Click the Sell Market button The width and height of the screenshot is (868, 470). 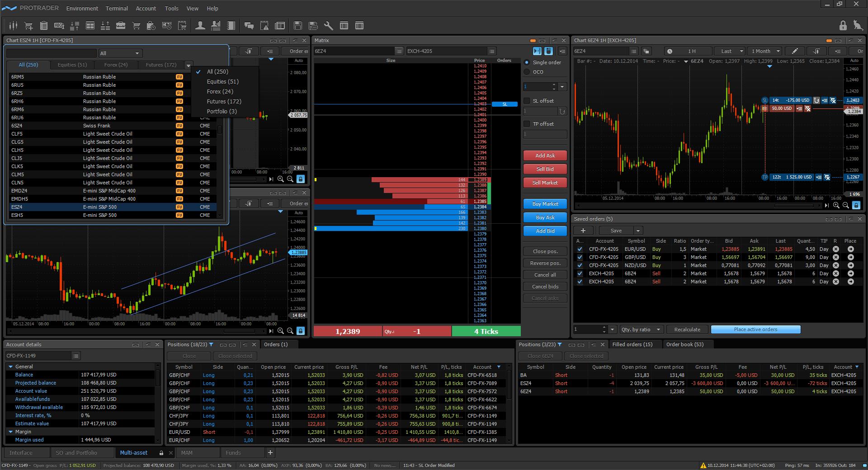click(545, 183)
